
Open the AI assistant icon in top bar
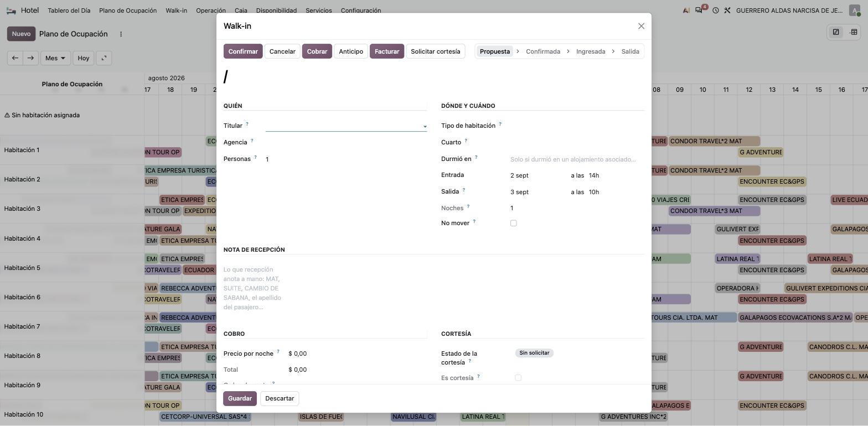pos(686,11)
